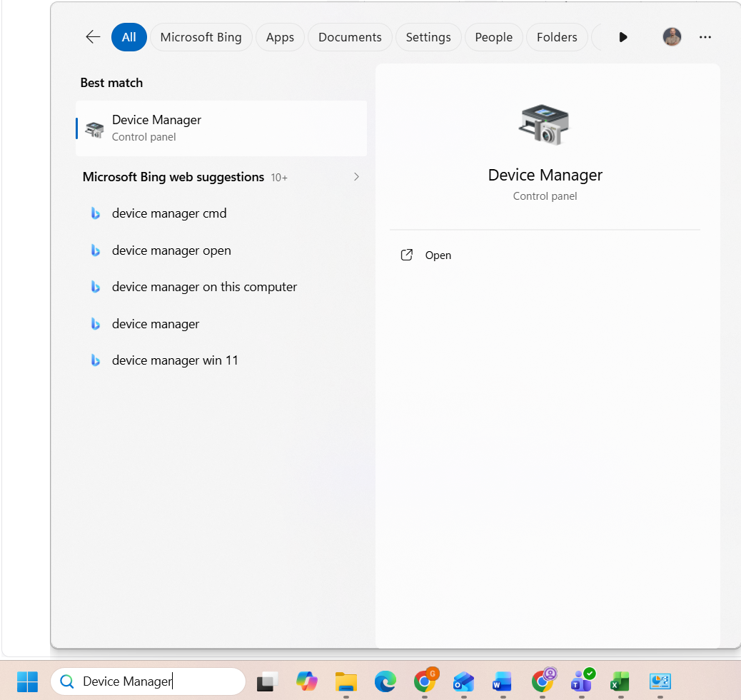Click the Open external-link icon
Screen dimensions: 741x700
pyautogui.click(x=406, y=255)
